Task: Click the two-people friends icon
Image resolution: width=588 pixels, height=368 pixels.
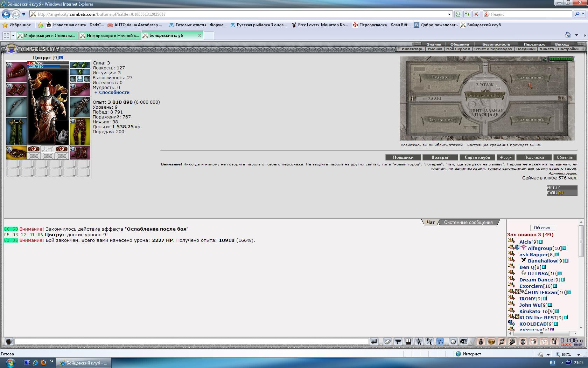Action: pos(533,341)
